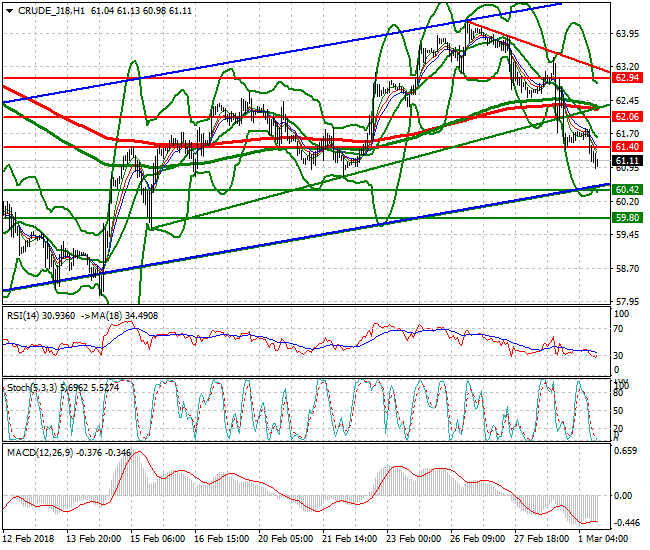
Task: Select the 62.94 red resistance price label
Action: point(627,78)
